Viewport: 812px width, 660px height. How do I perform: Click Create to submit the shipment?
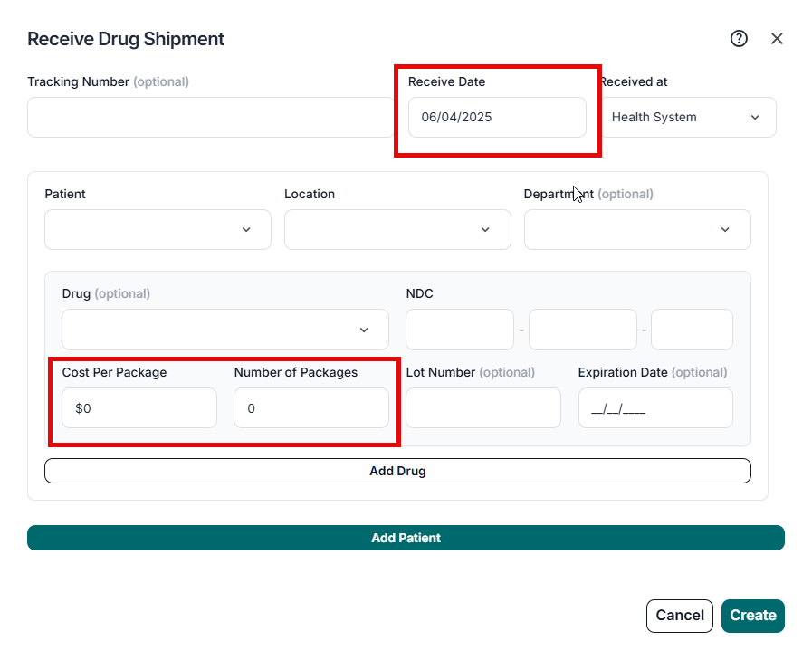[x=753, y=616]
